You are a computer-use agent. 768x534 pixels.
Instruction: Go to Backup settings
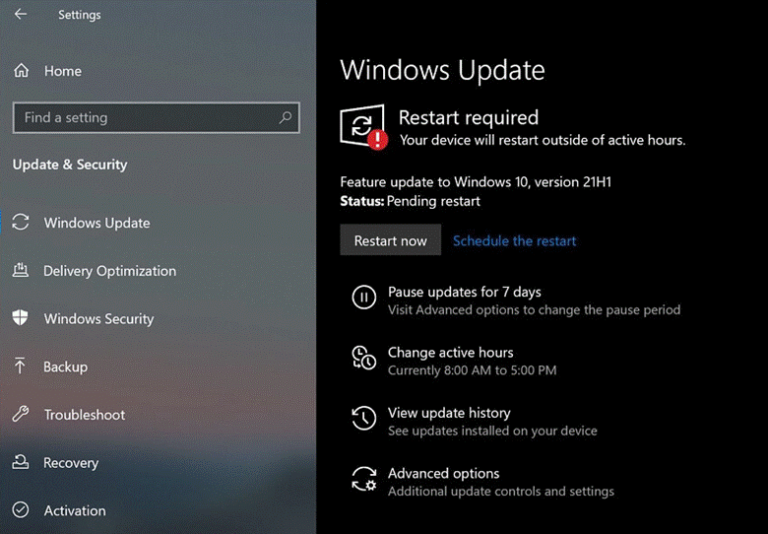(x=66, y=367)
